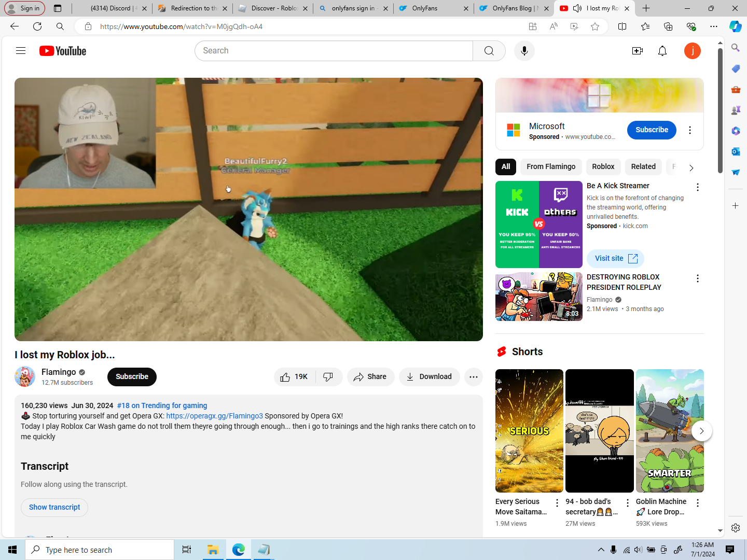Open options for Every Serious Move Short

557,503
